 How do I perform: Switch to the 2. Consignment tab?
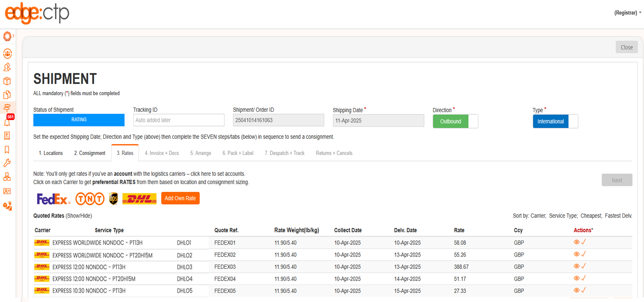tap(89, 153)
